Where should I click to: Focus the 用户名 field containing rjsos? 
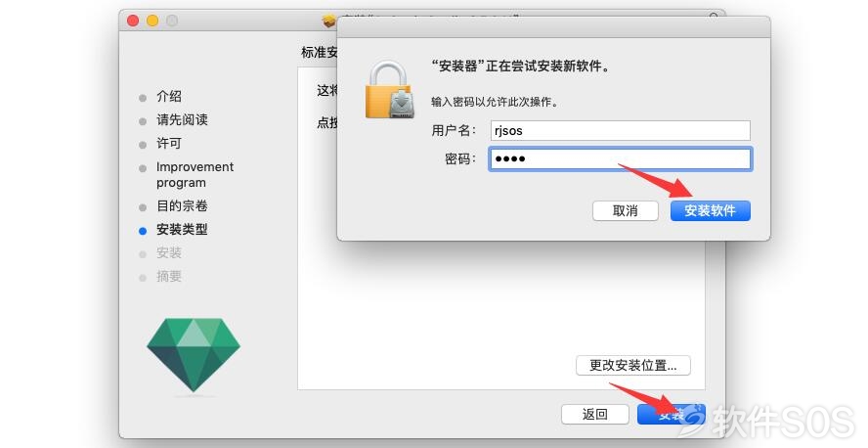tap(620, 131)
